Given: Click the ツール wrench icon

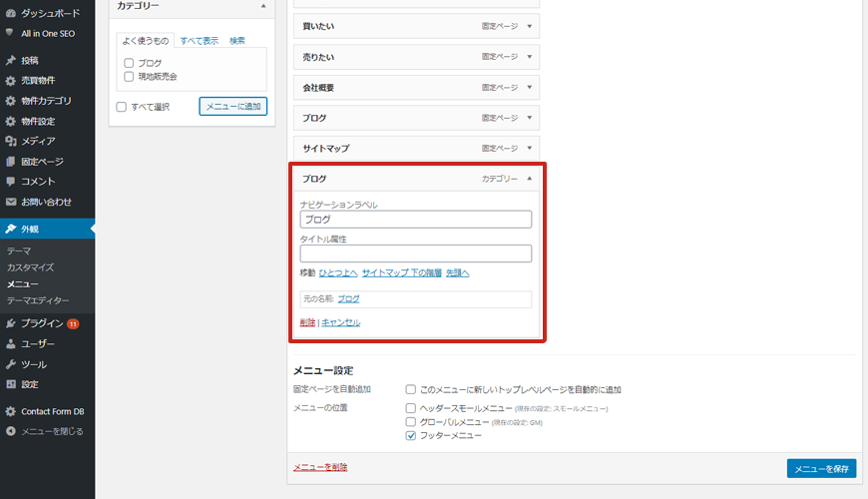Looking at the screenshot, I should coord(10,364).
